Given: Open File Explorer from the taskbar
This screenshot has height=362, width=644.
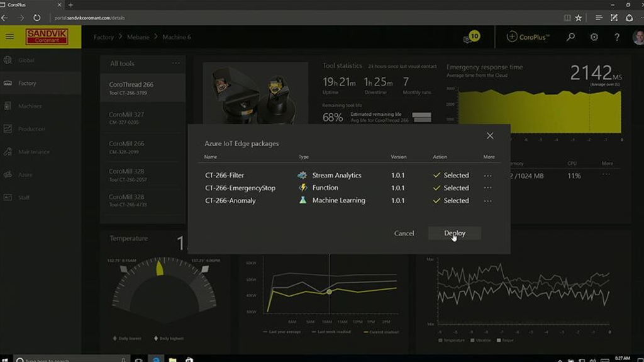Looking at the screenshot, I should click(172, 359).
